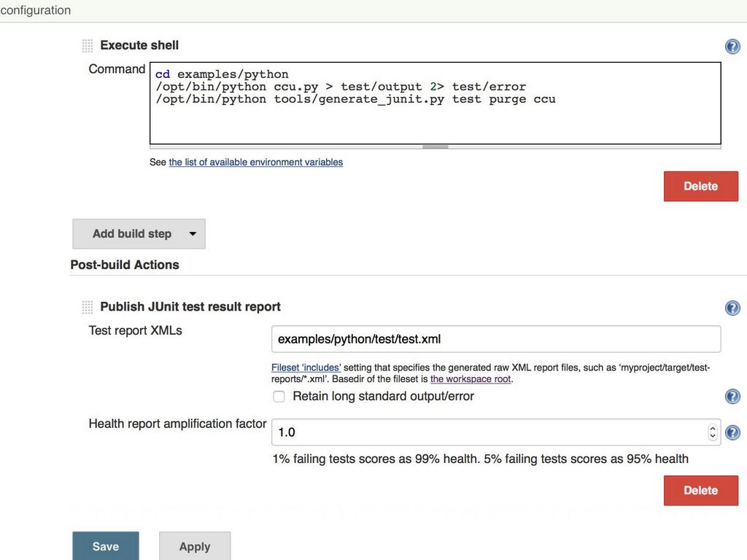Show help for Health report amplification factor
This screenshot has width=747, height=560.
[732, 432]
